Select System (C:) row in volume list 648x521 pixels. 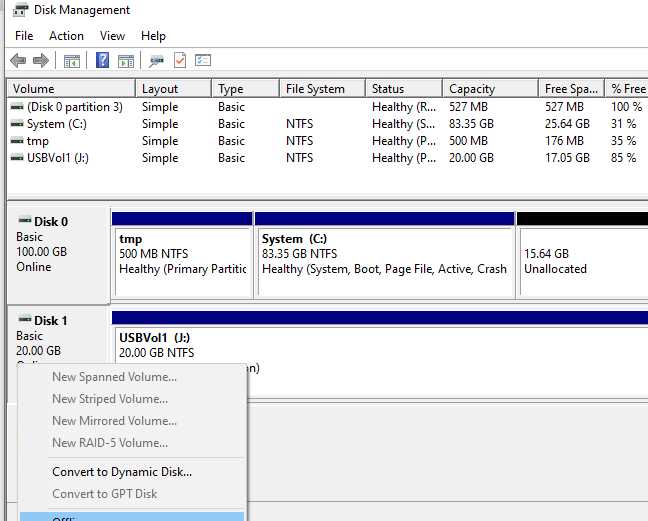[327, 124]
